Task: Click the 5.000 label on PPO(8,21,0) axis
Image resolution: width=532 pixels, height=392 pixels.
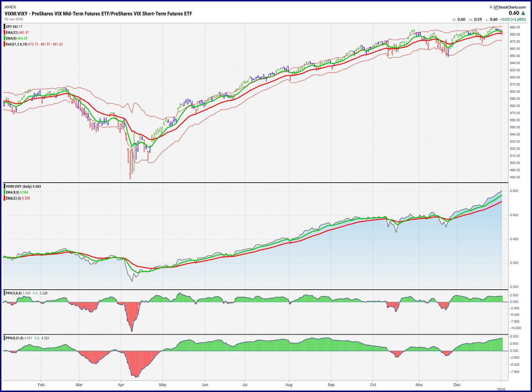Action: (514, 336)
